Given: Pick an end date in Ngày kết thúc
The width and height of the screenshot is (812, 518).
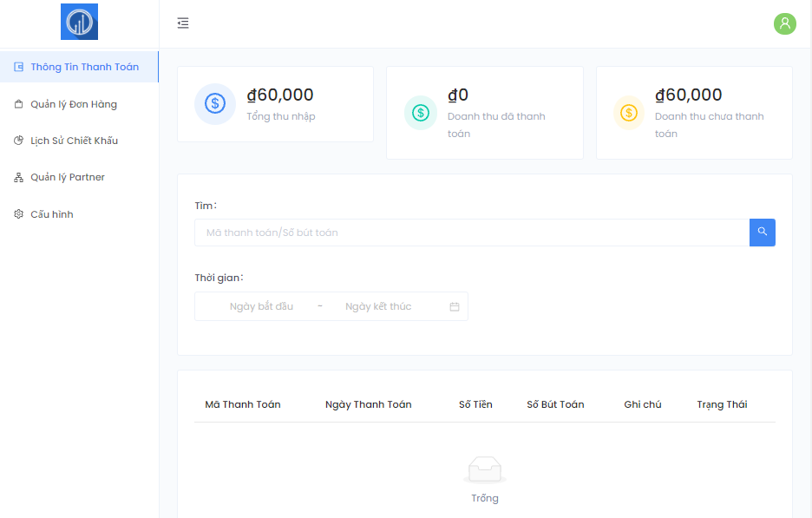Looking at the screenshot, I should point(378,306).
